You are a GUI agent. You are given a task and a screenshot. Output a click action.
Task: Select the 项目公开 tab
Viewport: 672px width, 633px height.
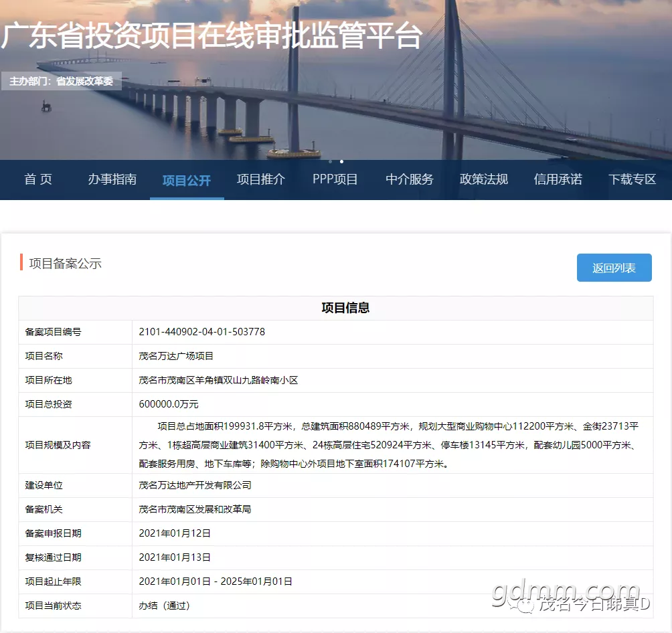[187, 181]
